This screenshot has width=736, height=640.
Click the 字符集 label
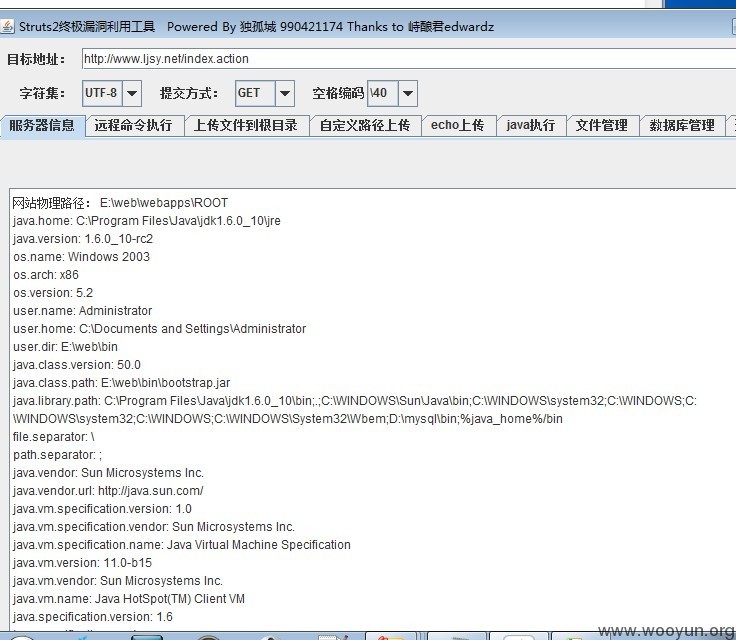point(42,93)
